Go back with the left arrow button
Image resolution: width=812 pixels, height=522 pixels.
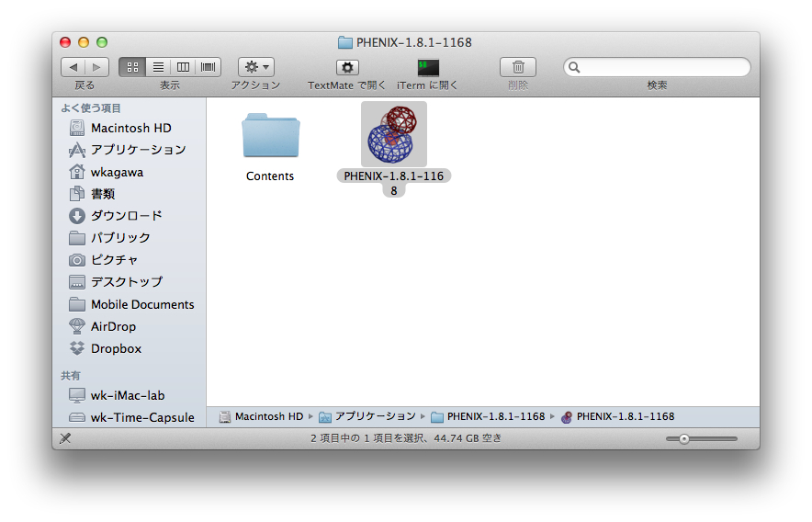73,67
